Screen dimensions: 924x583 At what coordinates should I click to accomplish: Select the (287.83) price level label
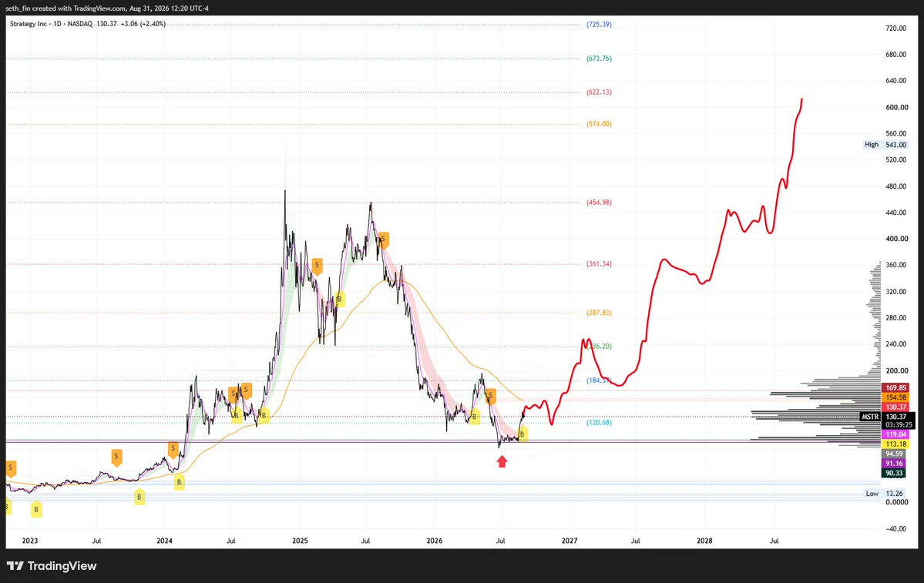tap(599, 313)
